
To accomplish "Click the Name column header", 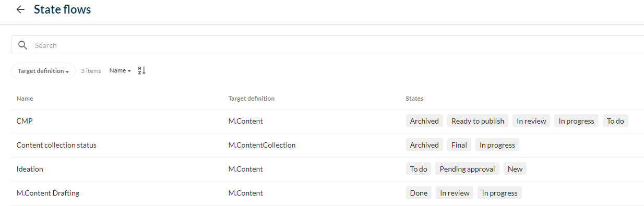I will tap(25, 98).
